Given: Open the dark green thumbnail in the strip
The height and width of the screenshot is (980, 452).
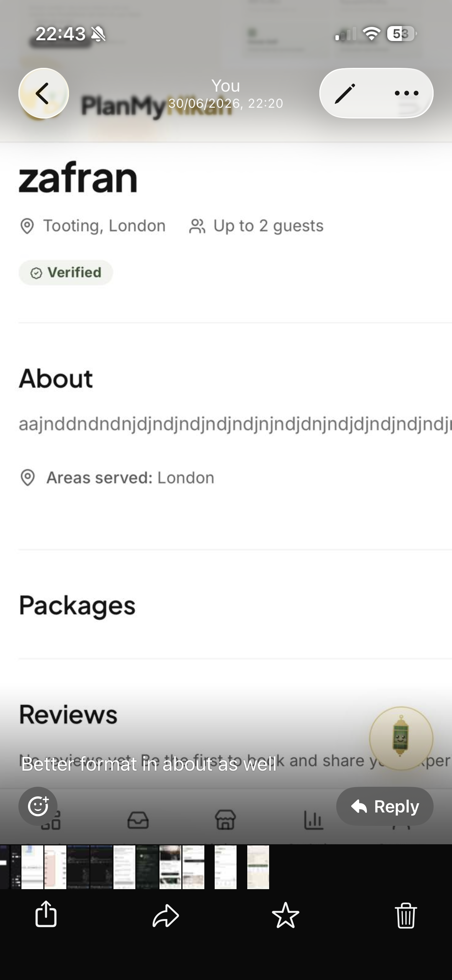Looking at the screenshot, I should [147, 867].
